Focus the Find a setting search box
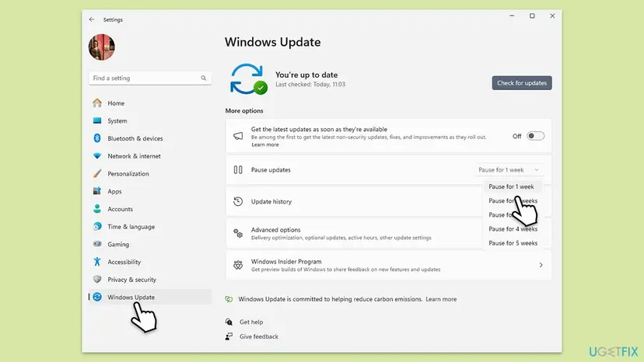The width and height of the screenshot is (644, 362). 150,78
